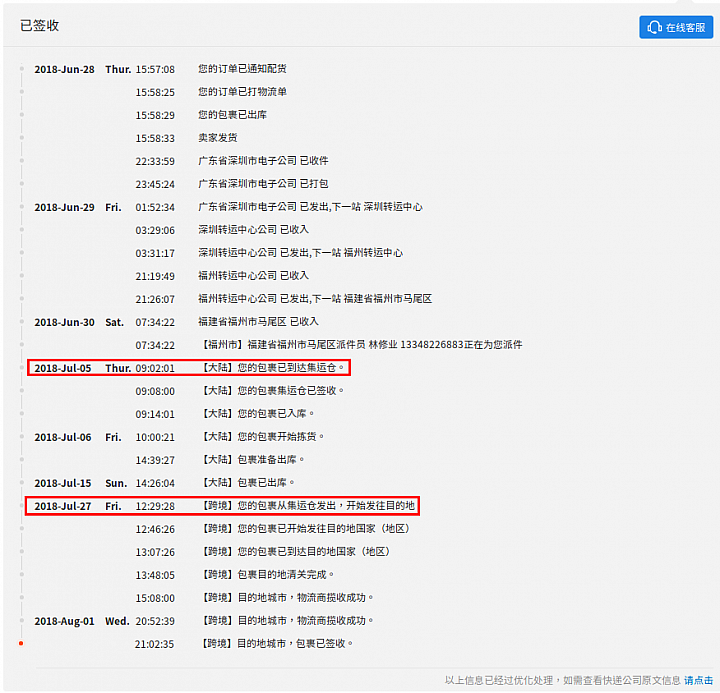Select entry 已到达目的地国家（地区）
720x693 pixels.
point(296,552)
